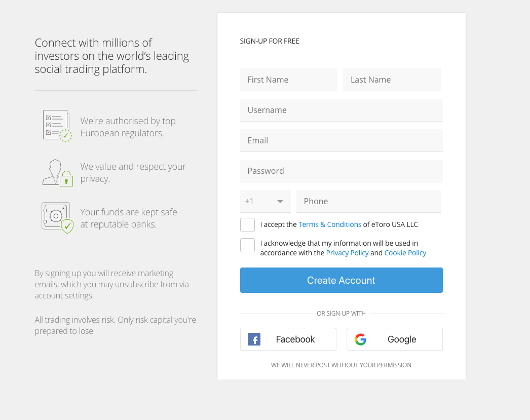Sign up with Facebook
530x420 pixels.
[x=288, y=339]
